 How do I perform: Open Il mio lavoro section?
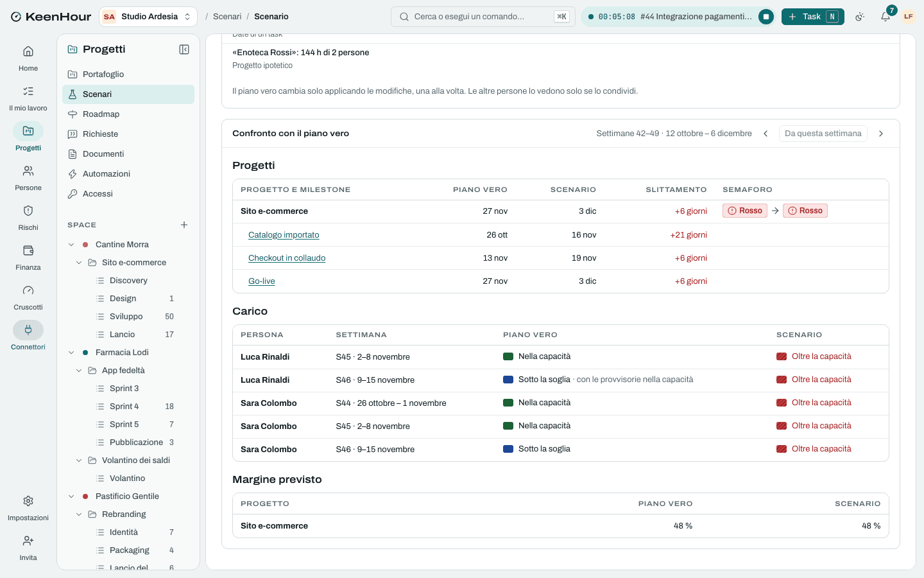pyautogui.click(x=28, y=98)
